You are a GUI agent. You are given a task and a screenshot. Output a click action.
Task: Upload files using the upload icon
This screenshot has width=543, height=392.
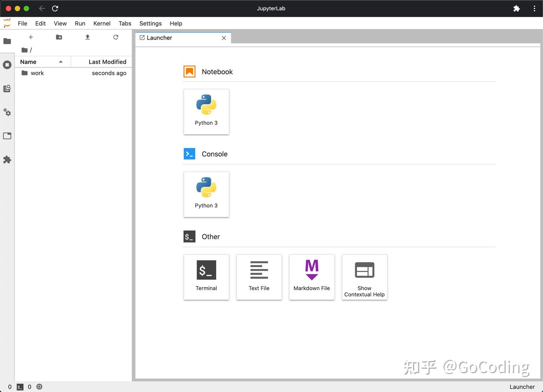click(x=87, y=37)
